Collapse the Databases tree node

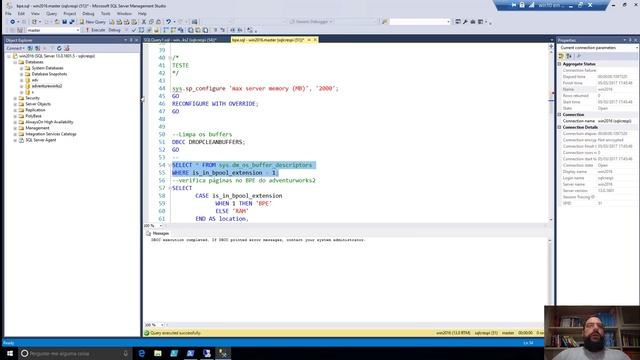tap(15, 62)
